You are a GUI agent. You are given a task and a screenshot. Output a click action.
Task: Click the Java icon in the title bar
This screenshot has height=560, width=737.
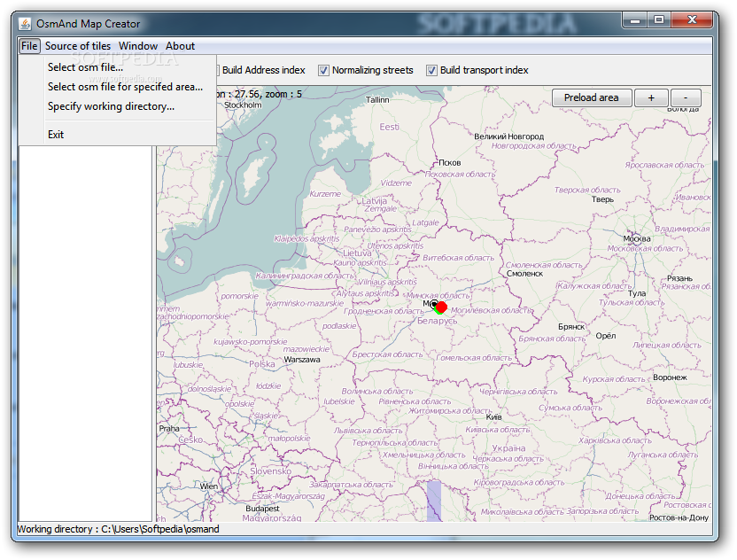[25, 24]
